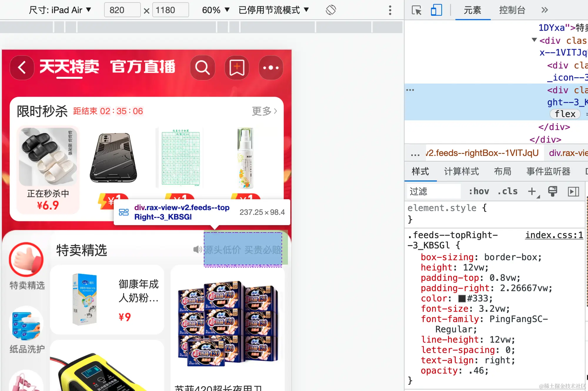588x391 pixels.
Task: Open the 布局 tab
Action: (502, 172)
